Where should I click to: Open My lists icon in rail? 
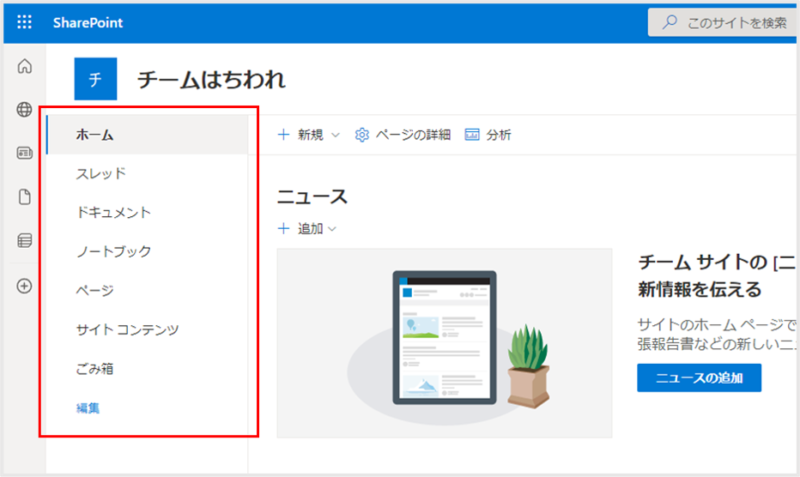click(x=25, y=241)
